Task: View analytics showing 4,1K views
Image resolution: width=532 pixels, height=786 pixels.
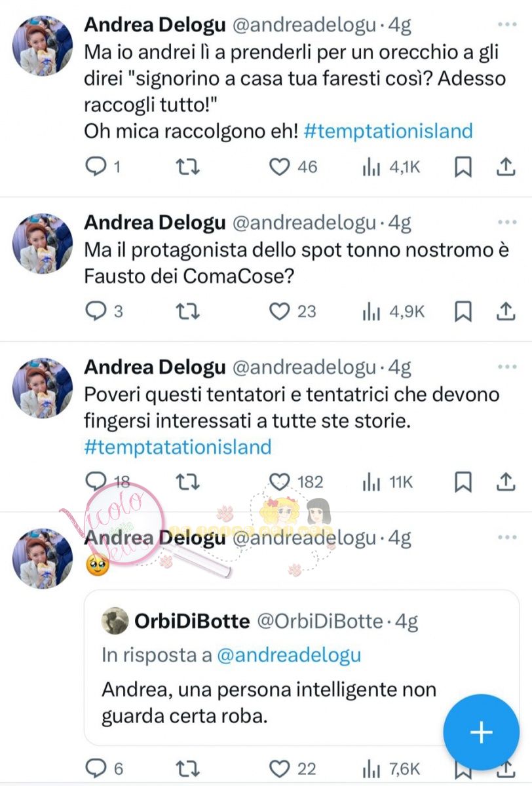Action: pyautogui.click(x=391, y=168)
